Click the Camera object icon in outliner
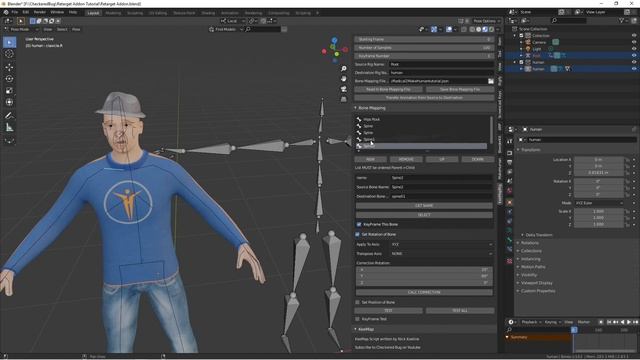The image size is (640, 360). tap(528, 42)
